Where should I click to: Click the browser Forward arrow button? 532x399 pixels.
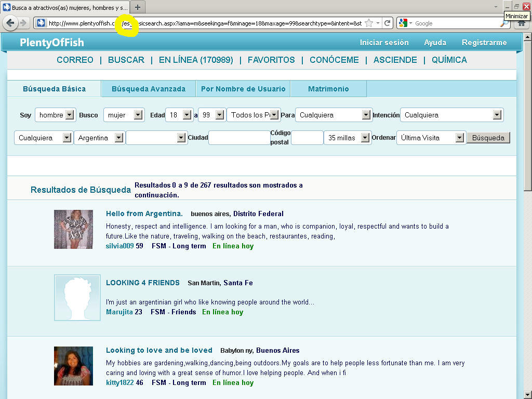(23, 23)
